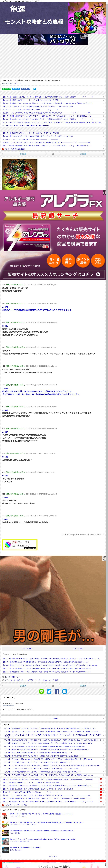Click the green LINE share button under title
The image size is (108, 868).
tap(7, 89)
